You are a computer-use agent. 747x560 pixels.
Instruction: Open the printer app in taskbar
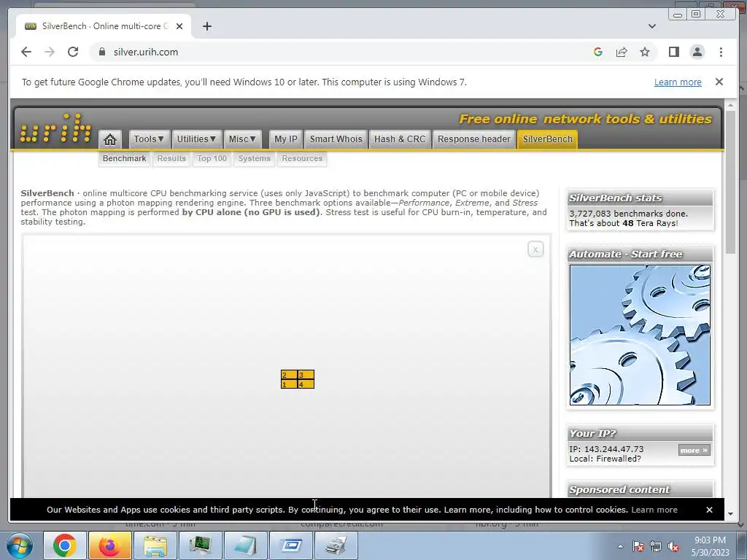pyautogui.click(x=336, y=545)
